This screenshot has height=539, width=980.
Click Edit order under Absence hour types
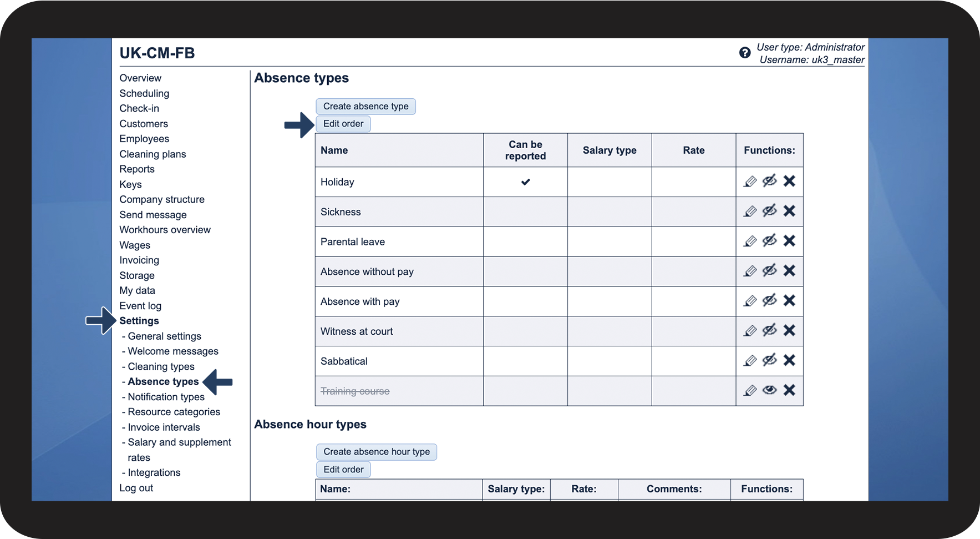[x=343, y=469]
